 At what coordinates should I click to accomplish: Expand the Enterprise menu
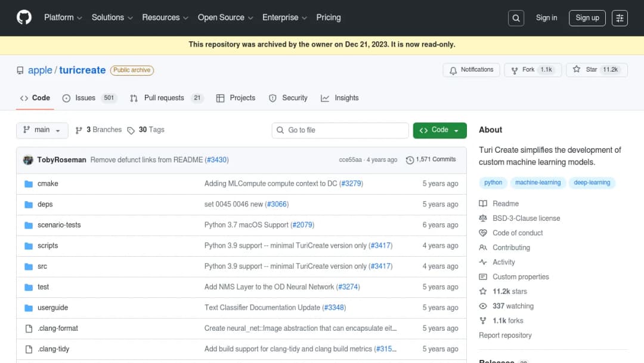tap(284, 18)
